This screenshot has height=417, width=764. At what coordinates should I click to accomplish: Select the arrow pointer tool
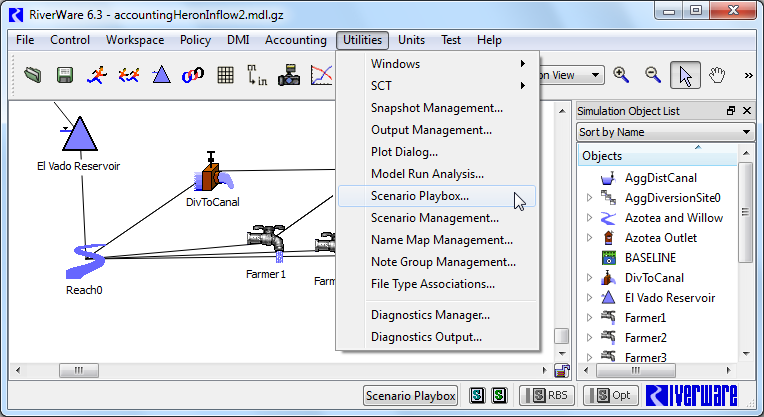685,75
